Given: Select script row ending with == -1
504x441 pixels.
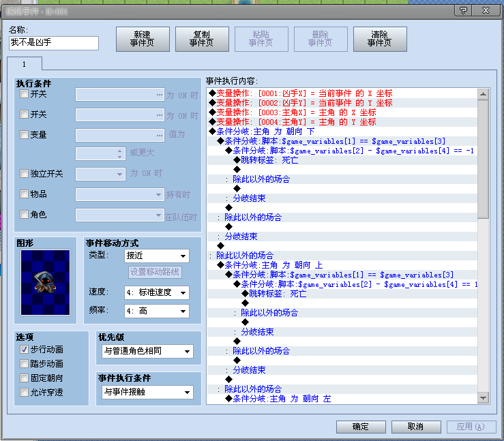Looking at the screenshot, I should click(342, 151).
